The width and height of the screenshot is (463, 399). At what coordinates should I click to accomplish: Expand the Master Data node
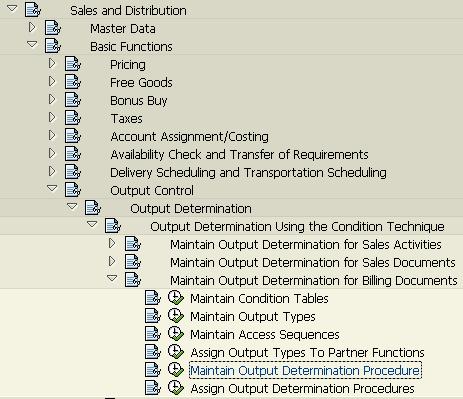point(32,27)
